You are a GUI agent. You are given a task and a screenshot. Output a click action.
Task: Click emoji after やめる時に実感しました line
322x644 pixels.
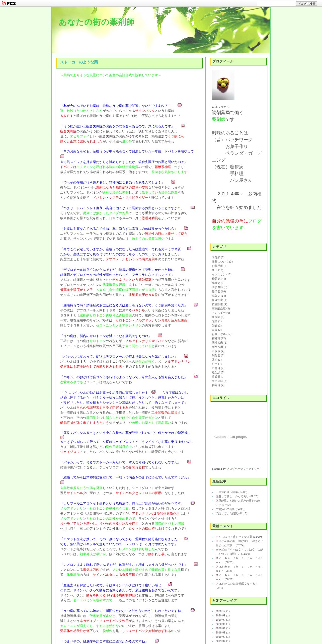[x=153, y=392]
